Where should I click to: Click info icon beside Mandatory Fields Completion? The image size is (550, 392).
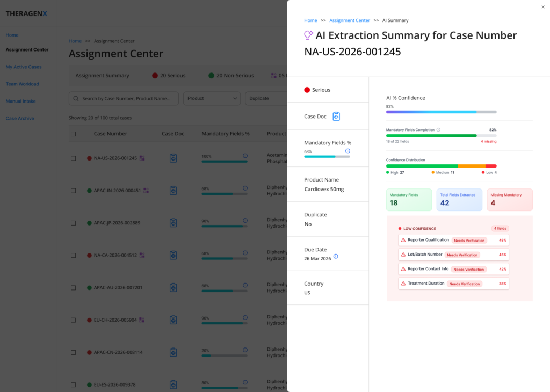[x=438, y=130]
